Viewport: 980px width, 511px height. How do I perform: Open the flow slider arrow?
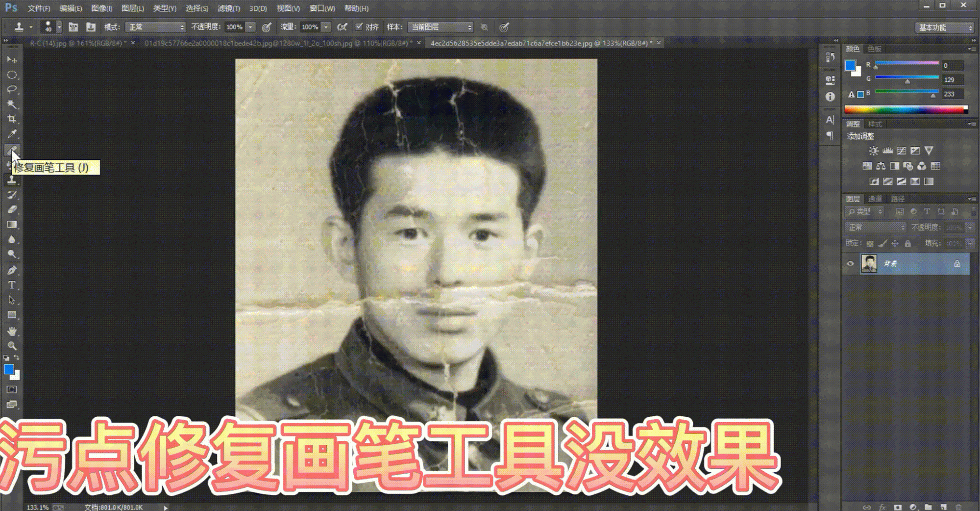coord(326,27)
